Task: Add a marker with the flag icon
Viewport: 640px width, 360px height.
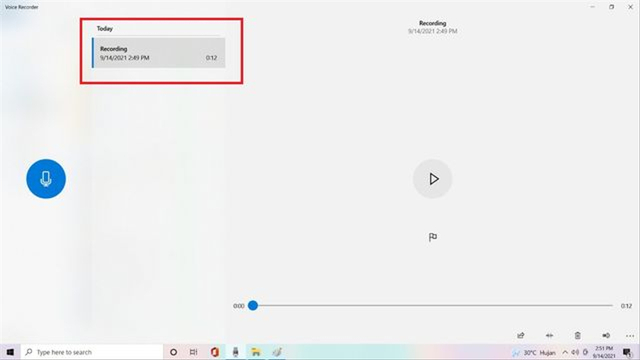Action: [x=433, y=237]
